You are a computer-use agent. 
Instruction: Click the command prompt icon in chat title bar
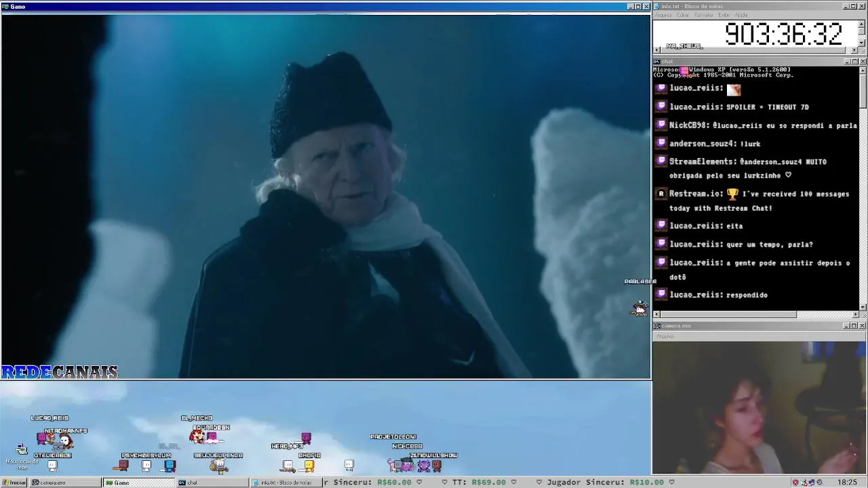[x=657, y=62]
